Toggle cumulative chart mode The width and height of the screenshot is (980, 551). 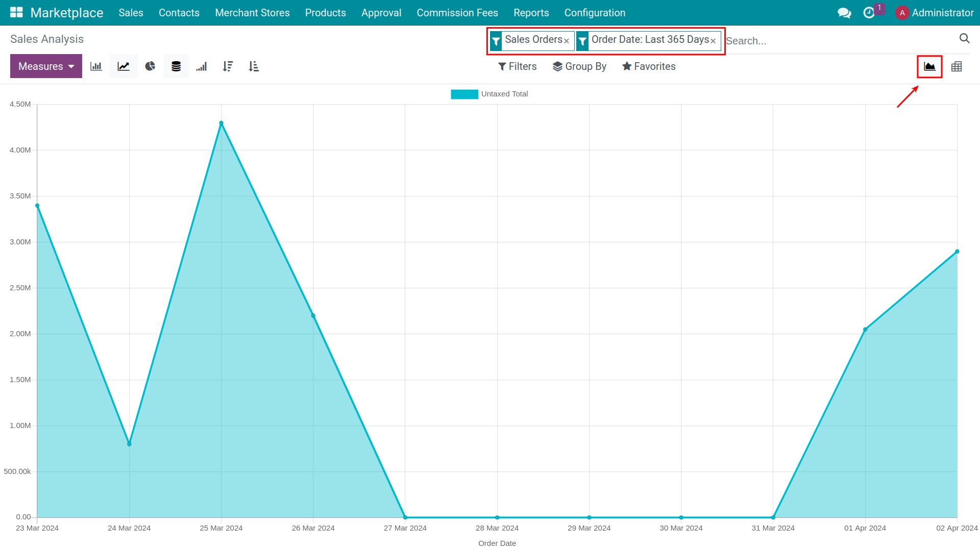202,66
